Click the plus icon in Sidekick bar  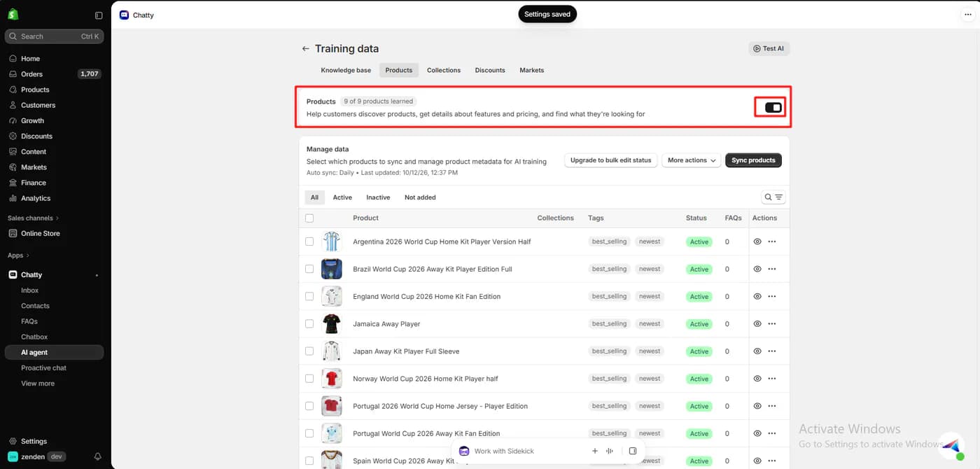[x=595, y=451]
